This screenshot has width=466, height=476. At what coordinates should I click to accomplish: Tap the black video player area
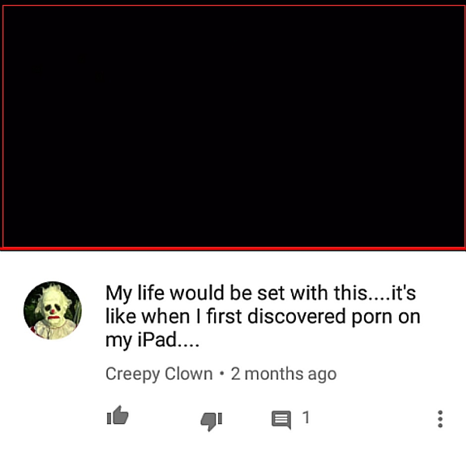(233, 126)
